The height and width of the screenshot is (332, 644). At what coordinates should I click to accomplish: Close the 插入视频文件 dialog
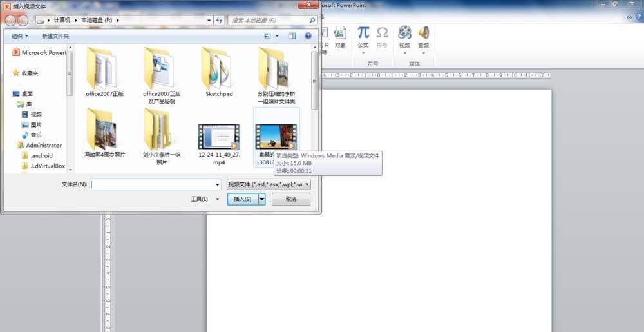point(308,5)
